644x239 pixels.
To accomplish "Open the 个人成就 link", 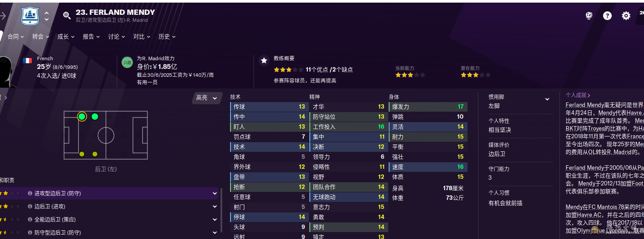I will (578, 95).
